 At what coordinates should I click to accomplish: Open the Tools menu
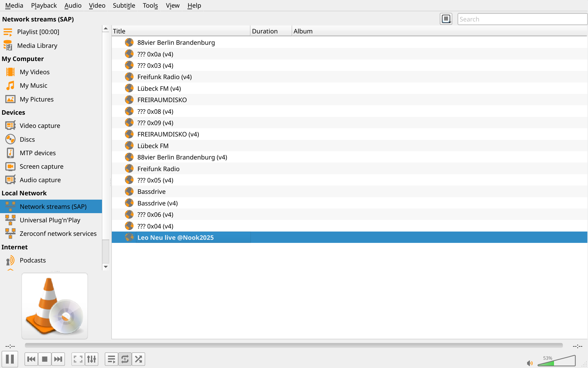(x=150, y=6)
